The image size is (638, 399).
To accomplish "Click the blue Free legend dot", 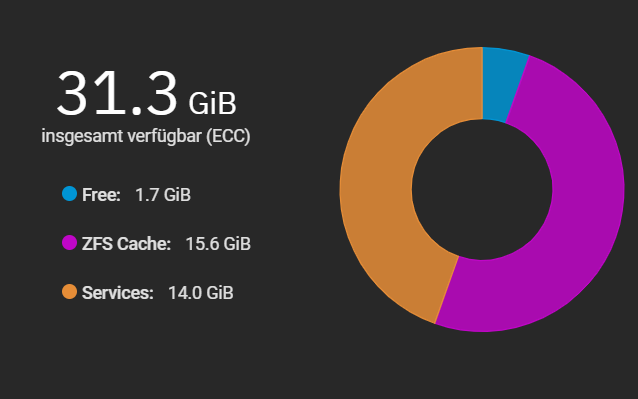I will pyautogui.click(x=70, y=194).
